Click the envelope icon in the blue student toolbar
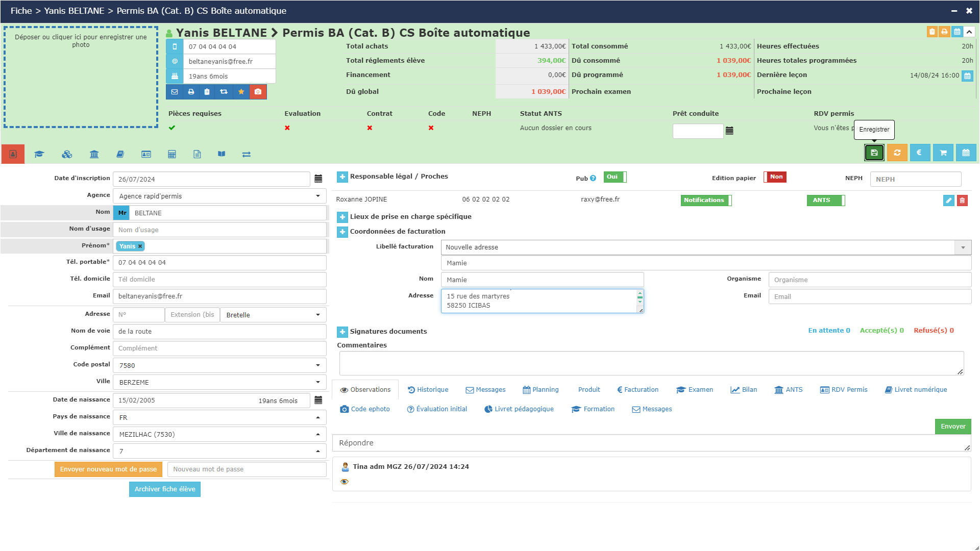The image size is (980, 551). click(x=175, y=92)
